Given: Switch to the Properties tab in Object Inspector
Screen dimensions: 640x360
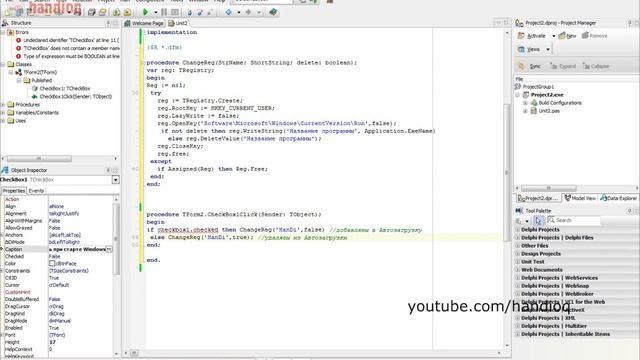Looking at the screenshot, I should click(14, 191).
